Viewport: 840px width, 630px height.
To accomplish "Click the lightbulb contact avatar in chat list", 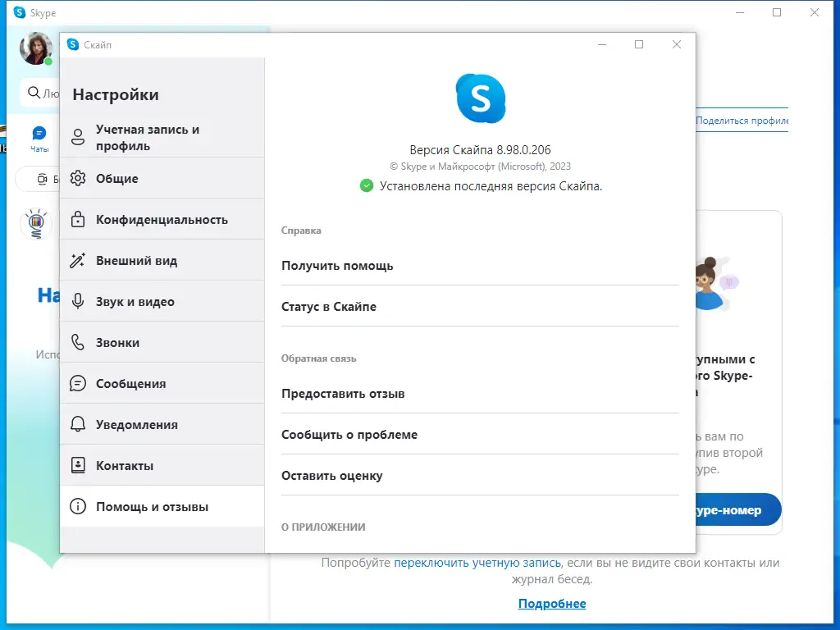I will click(36, 223).
